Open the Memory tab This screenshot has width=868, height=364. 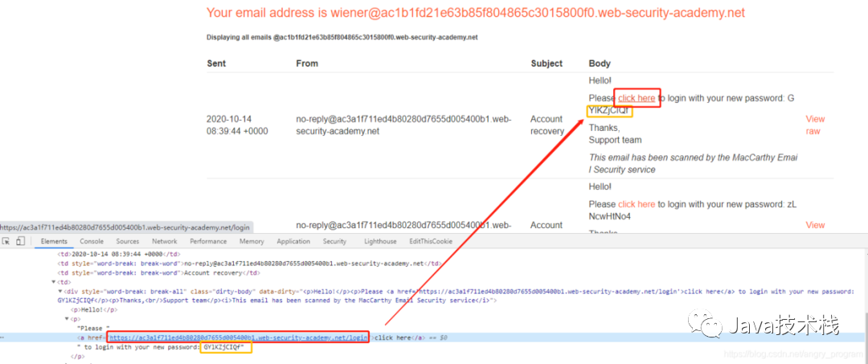252,241
